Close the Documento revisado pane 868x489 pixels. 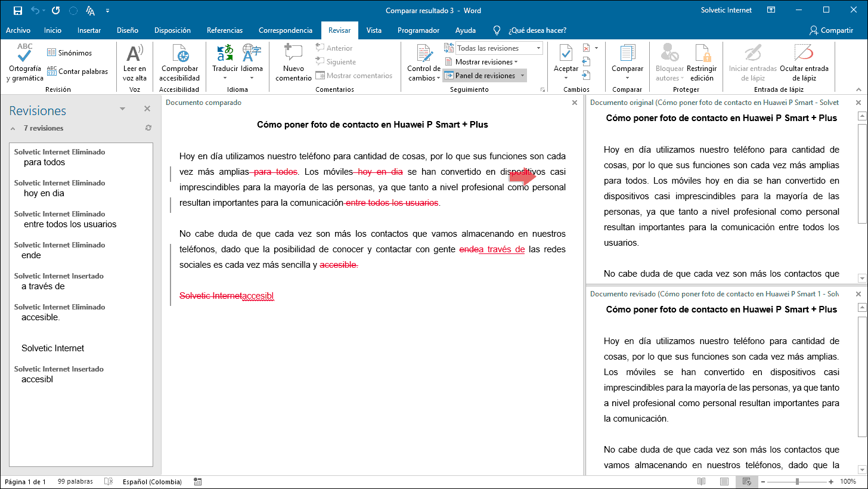coord(859,294)
